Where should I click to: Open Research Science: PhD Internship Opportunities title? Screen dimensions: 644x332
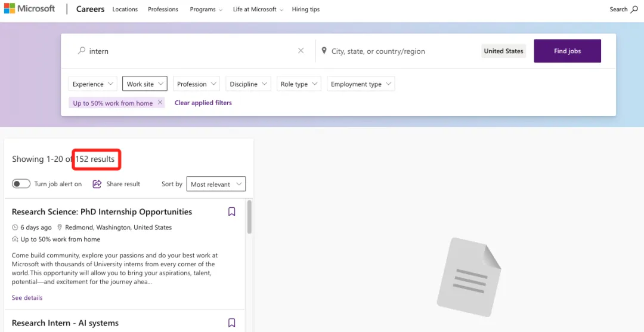tap(102, 212)
